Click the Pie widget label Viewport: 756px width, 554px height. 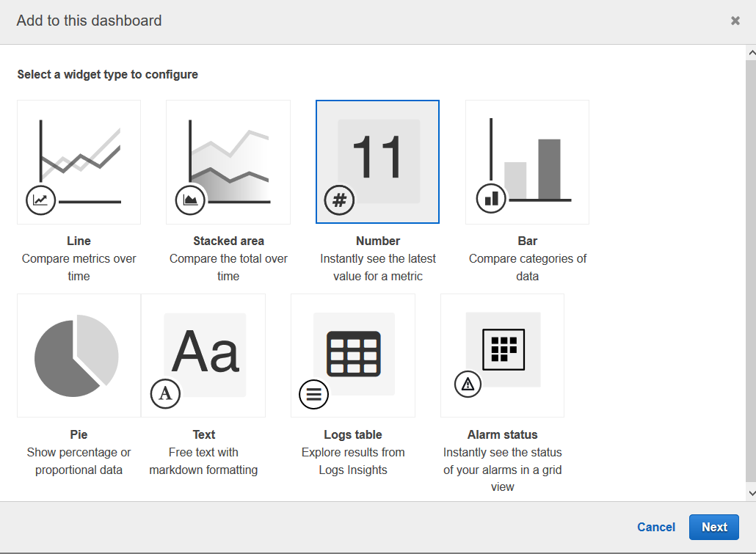point(79,434)
